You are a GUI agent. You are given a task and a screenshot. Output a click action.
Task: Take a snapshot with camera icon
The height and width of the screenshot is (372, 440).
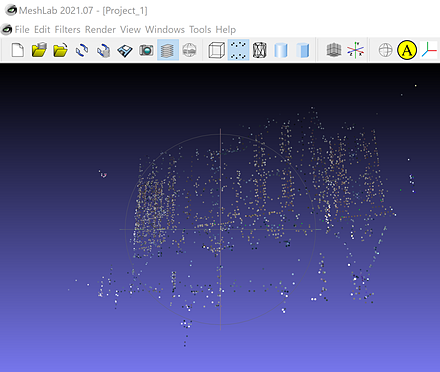click(x=146, y=50)
